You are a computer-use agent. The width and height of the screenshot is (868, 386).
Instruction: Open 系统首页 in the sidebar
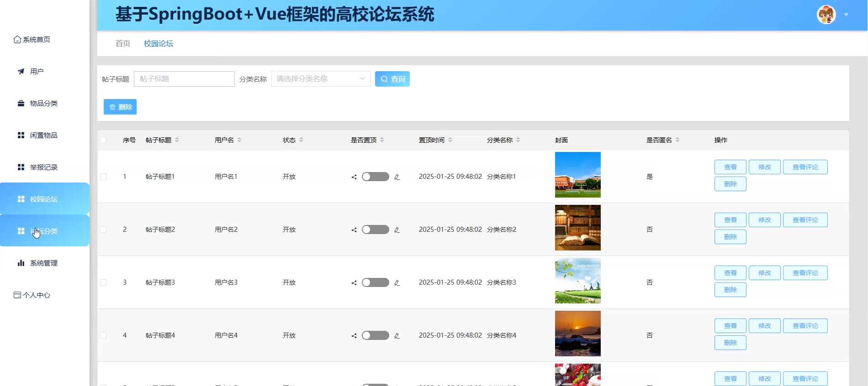click(x=45, y=40)
